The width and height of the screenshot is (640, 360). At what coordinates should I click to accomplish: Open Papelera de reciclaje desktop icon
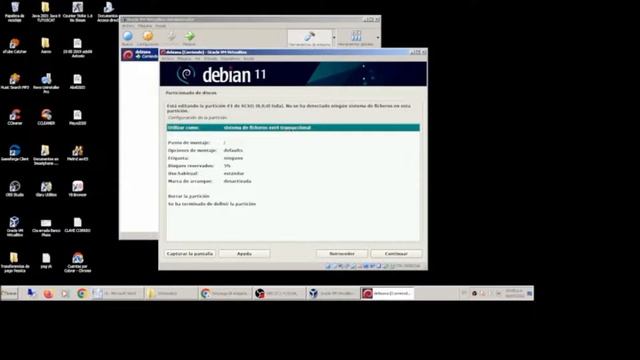coord(15,12)
